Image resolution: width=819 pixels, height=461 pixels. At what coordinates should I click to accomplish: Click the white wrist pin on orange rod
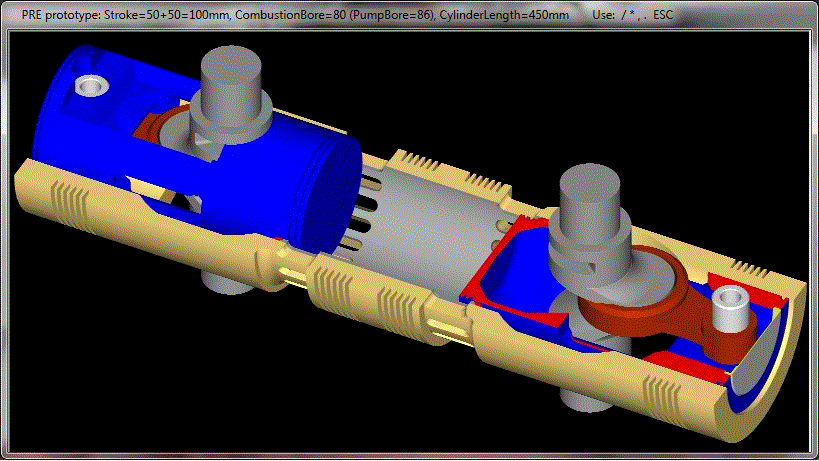click(x=731, y=308)
